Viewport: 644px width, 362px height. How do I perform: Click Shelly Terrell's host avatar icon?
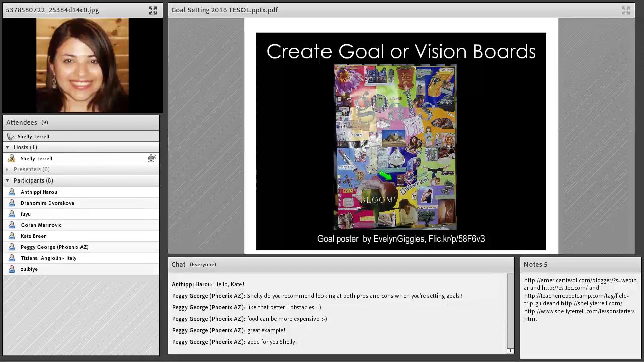tap(12, 159)
